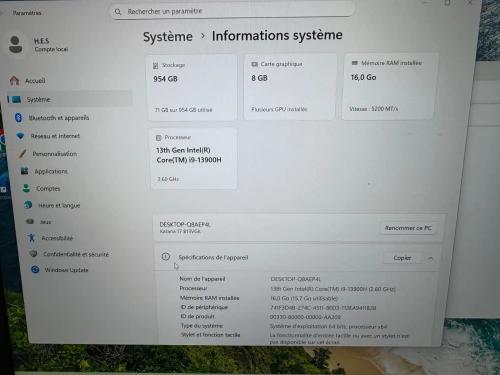Click the processor value 13th Gen Intel row
The image size is (500, 375).
click(333, 289)
